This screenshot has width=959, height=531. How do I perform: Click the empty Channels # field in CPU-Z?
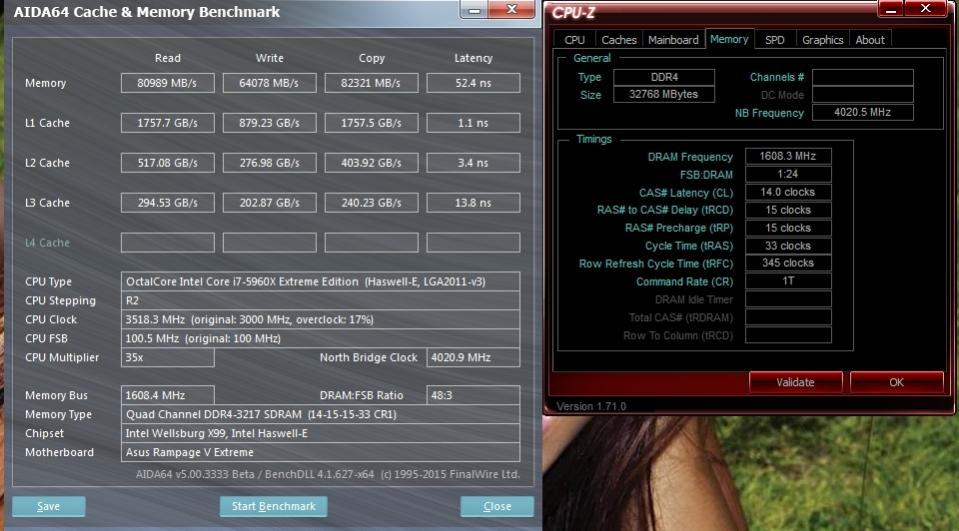coord(862,77)
